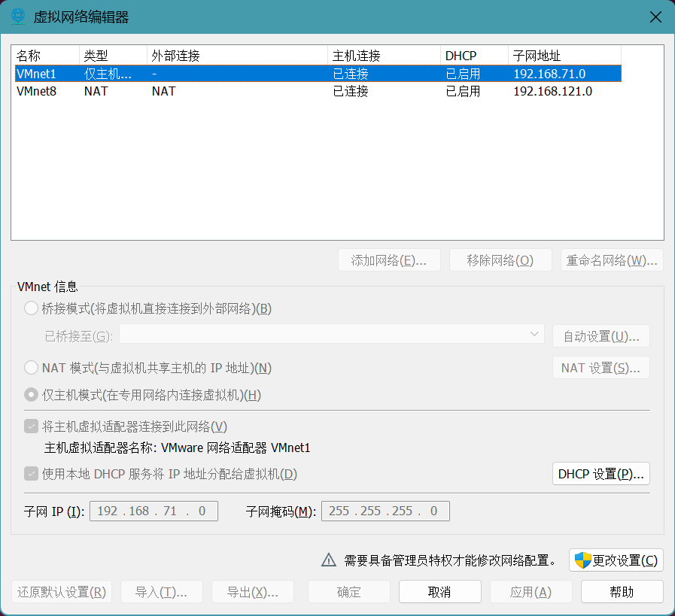This screenshot has height=616, width=675.
Task: Click the 主机连接 column header
Action: click(x=384, y=56)
